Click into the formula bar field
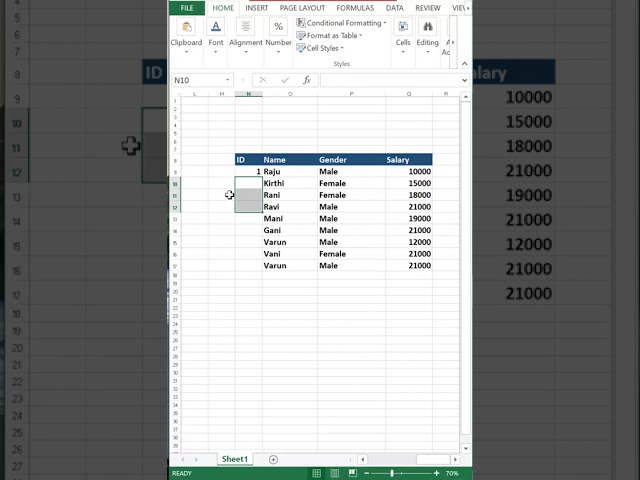This screenshot has height=480, width=640. click(391, 80)
